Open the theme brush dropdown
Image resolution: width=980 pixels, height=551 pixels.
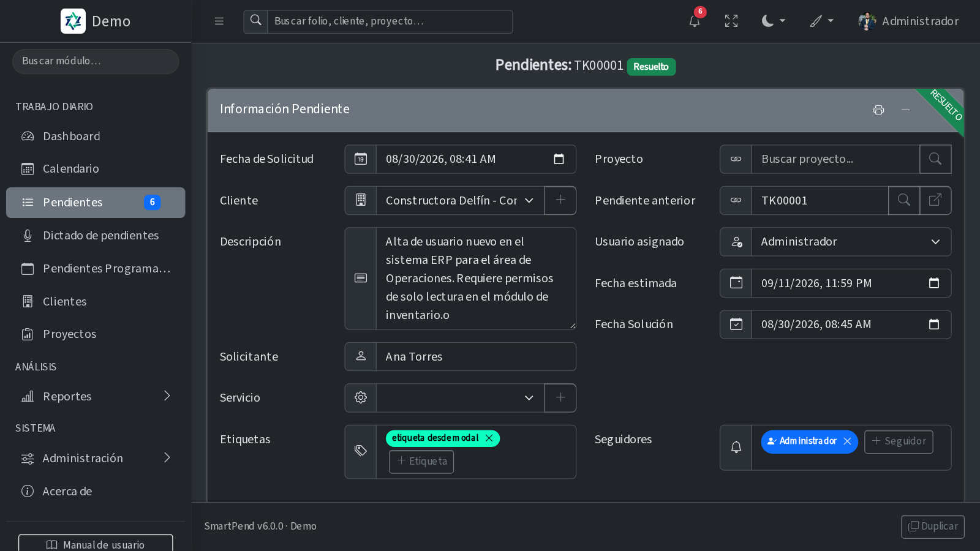[821, 21]
